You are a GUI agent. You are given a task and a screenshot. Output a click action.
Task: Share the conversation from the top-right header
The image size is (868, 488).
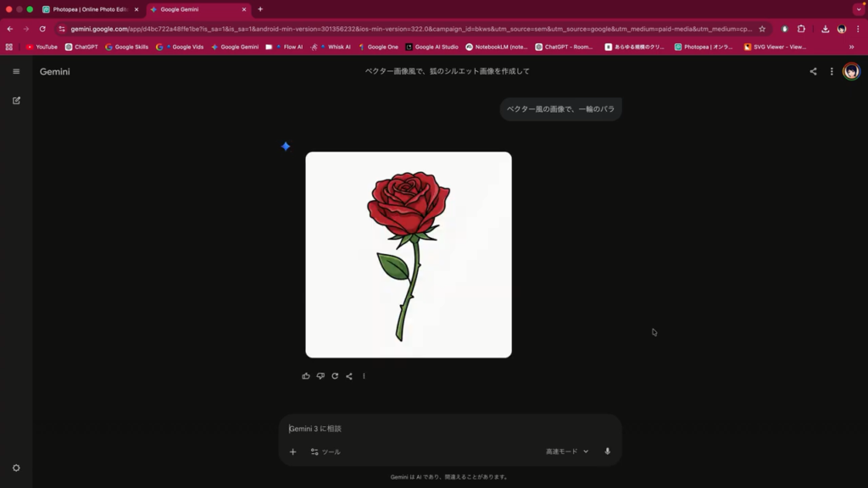pyautogui.click(x=813, y=72)
